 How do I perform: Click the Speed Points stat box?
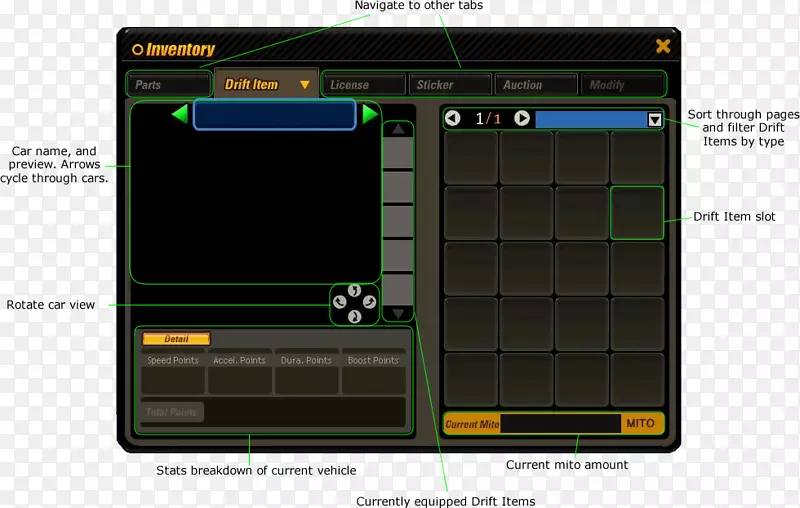pos(173,380)
